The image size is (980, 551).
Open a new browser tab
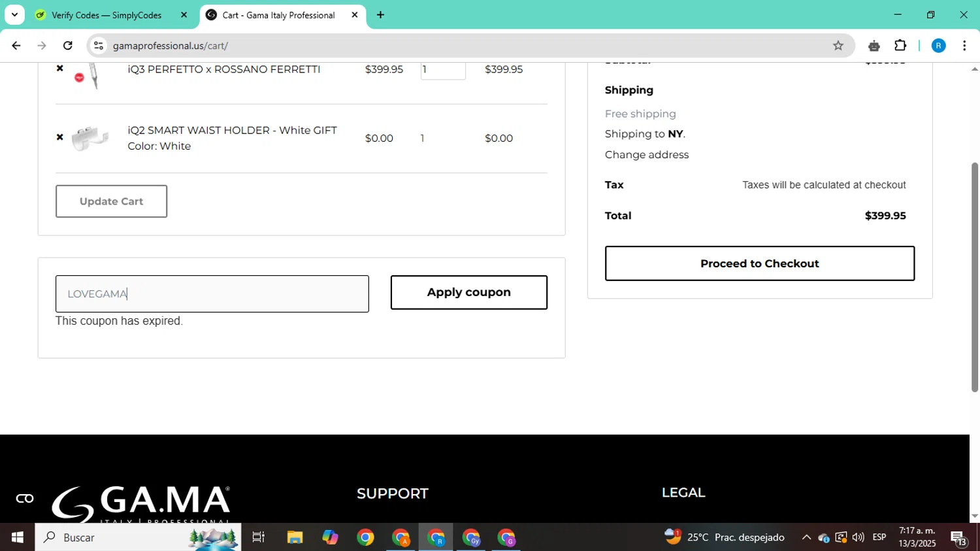[380, 15]
